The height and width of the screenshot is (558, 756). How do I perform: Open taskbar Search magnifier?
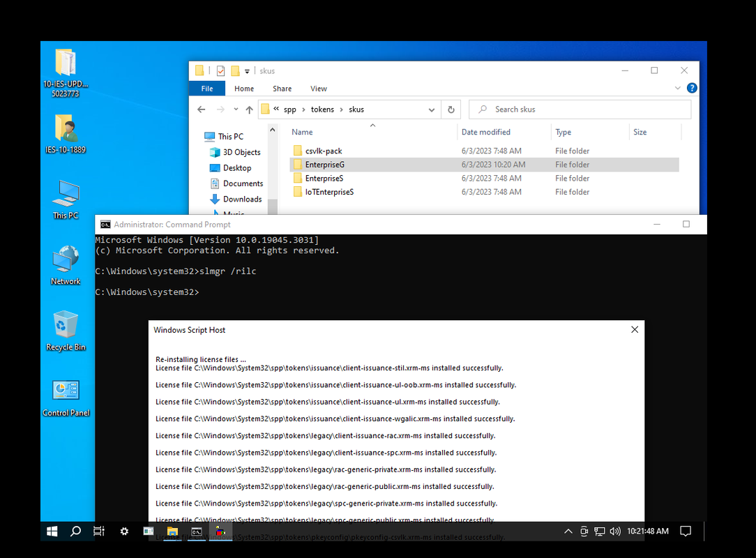click(x=76, y=531)
